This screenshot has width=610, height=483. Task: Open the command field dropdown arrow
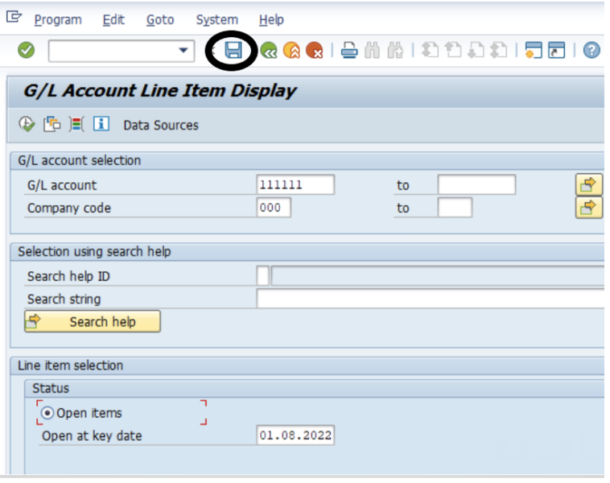point(184,50)
